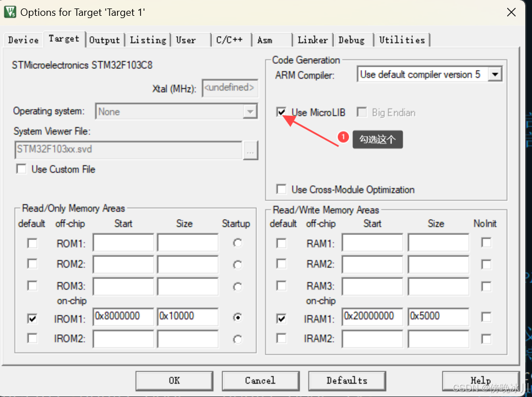Enable NoInit for RAM1
Screen dimensions: 532x397
(486, 243)
